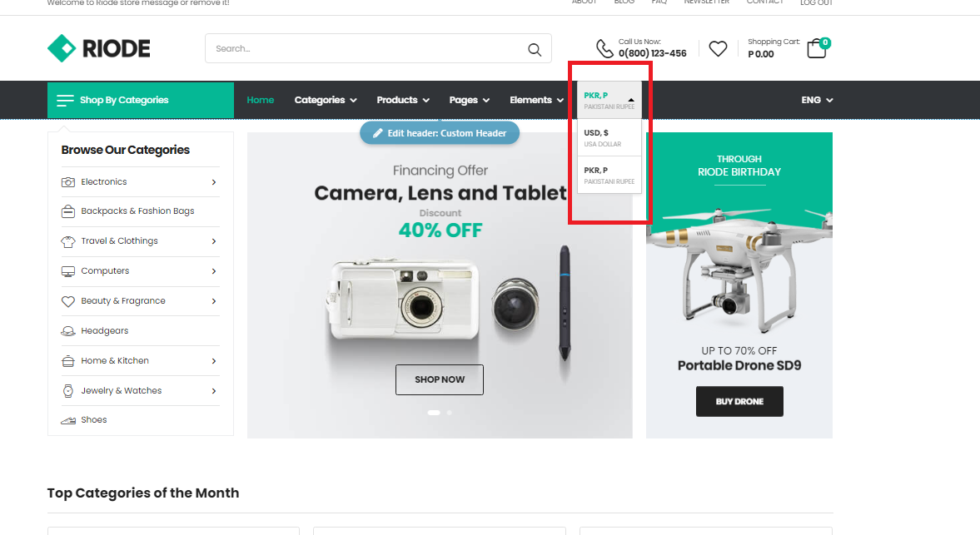
Task: Expand the Travel & Clothings arrow
Action: tap(214, 241)
